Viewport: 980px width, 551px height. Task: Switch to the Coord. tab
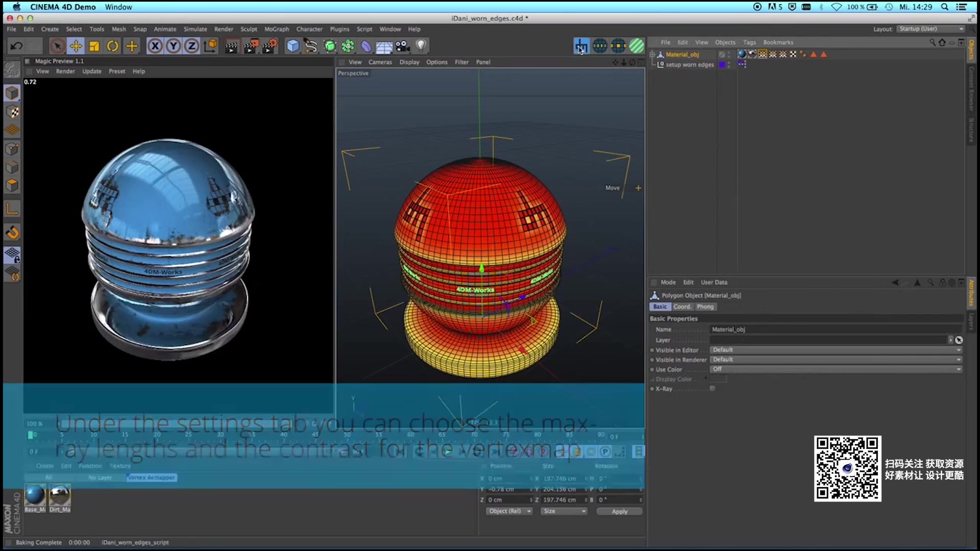[x=682, y=307]
